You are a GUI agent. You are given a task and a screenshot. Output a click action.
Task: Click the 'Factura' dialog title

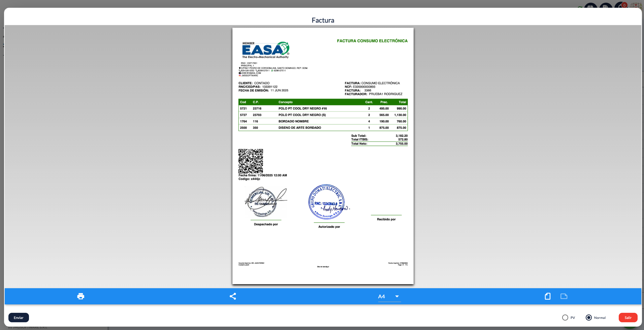pos(323,20)
